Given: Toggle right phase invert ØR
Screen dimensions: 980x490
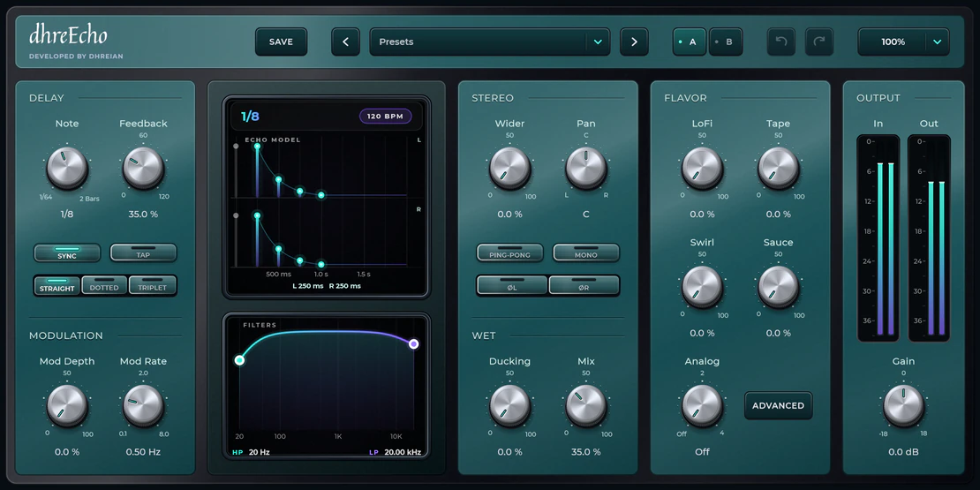Looking at the screenshot, I should 584,285.
